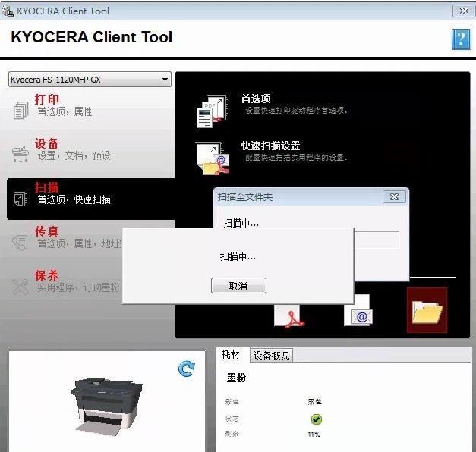Switch to the 耗材 tab
The height and width of the screenshot is (452, 476).
pyautogui.click(x=231, y=354)
